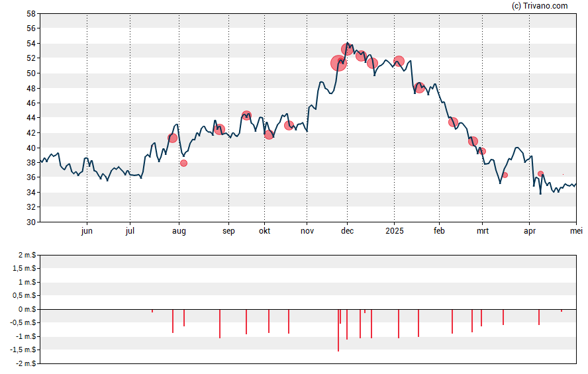This screenshot has height=374, width=588.
Task: Click the price axis value 48
Action: point(31,89)
